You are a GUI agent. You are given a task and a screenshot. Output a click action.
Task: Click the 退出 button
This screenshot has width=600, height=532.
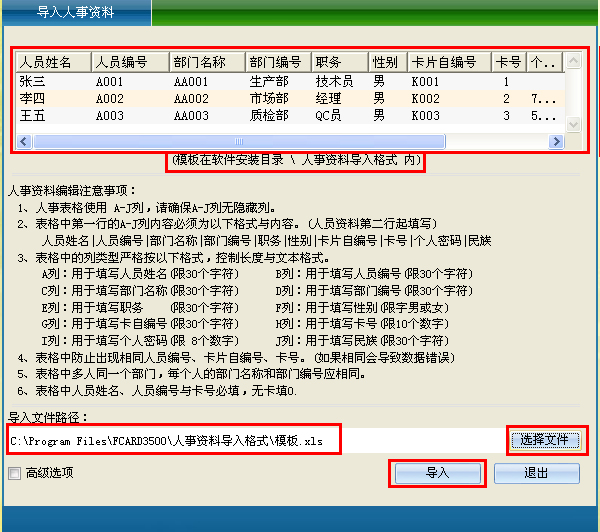[x=536, y=473]
